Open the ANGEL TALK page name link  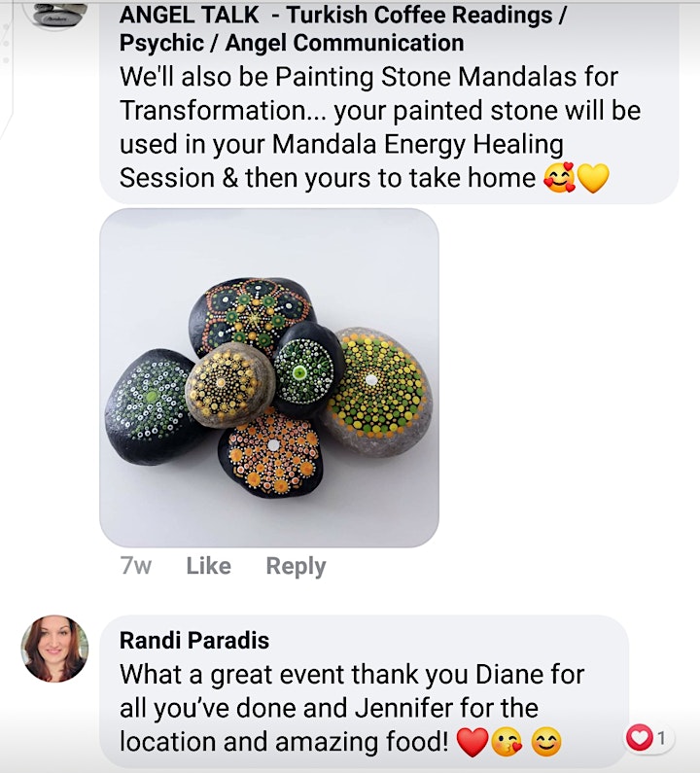point(343,28)
